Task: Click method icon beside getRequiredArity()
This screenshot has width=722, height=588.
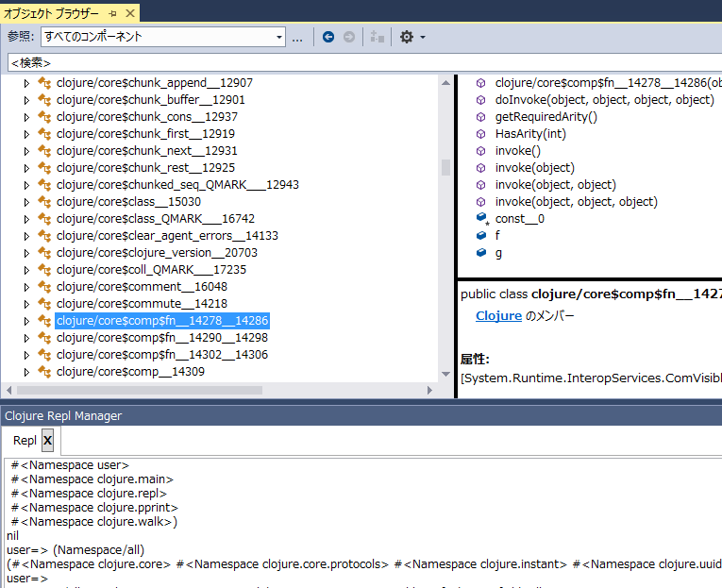Action: point(480,117)
